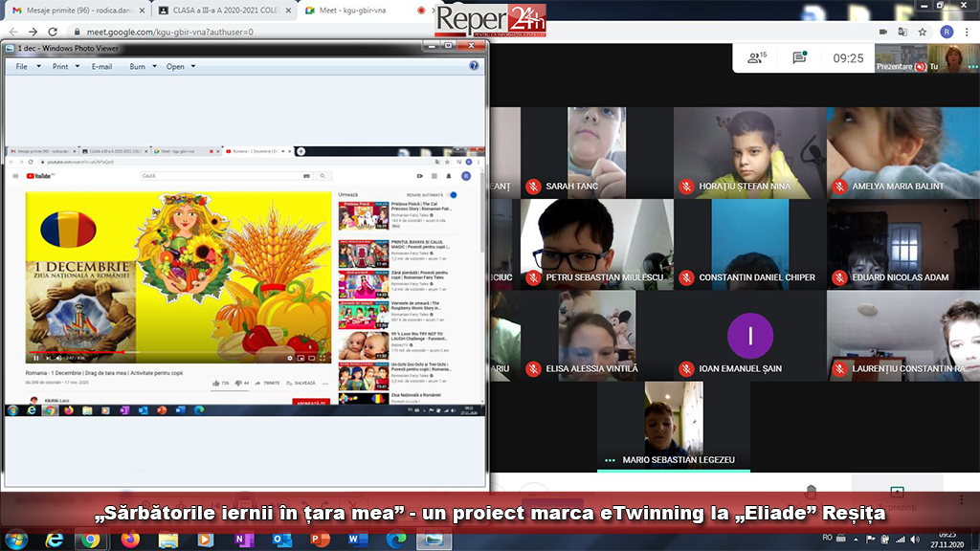The width and height of the screenshot is (980, 551).
Task: Close the Mesaje primite Gmail tab
Action: pyautogui.click(x=142, y=11)
